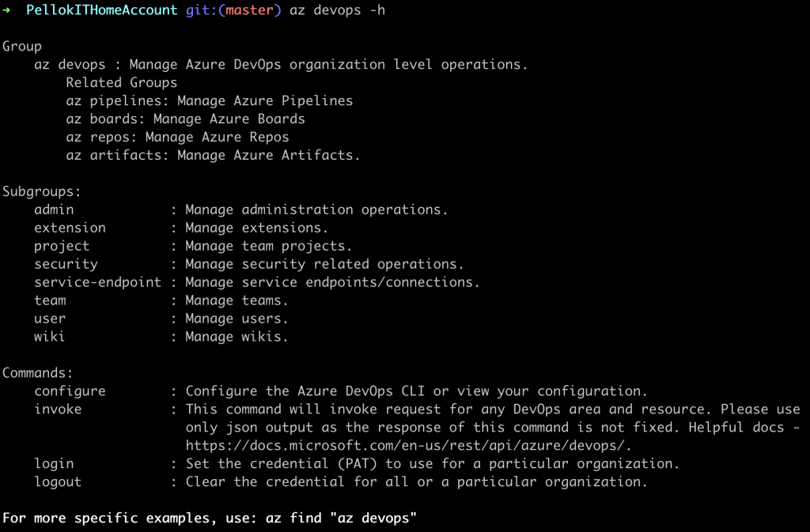Click 'Manage service endpoints/connections.' description
The image size is (810, 532).
pyautogui.click(x=333, y=282)
